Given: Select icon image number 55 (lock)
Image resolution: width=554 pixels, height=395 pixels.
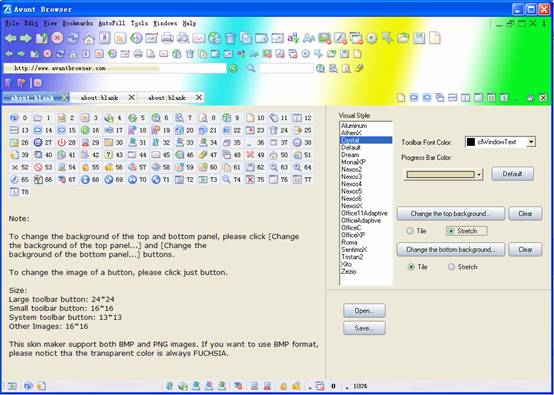Looking at the screenshot, I should point(85,167).
